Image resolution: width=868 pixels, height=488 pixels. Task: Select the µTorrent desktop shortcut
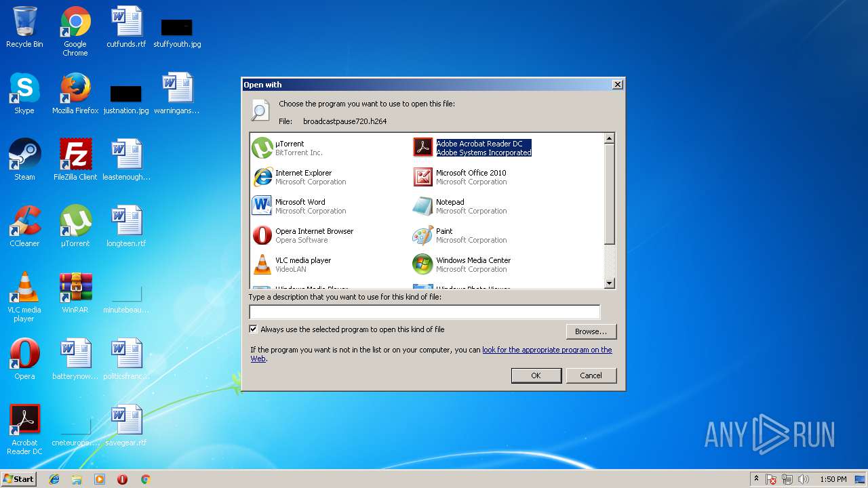pyautogui.click(x=75, y=227)
